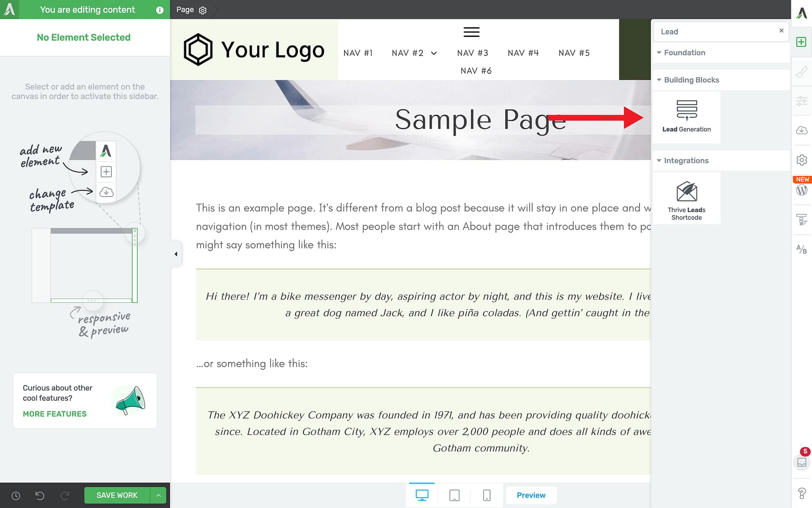Insert the Lead Generation building block
Screen dimensions: 812x508
(687, 117)
